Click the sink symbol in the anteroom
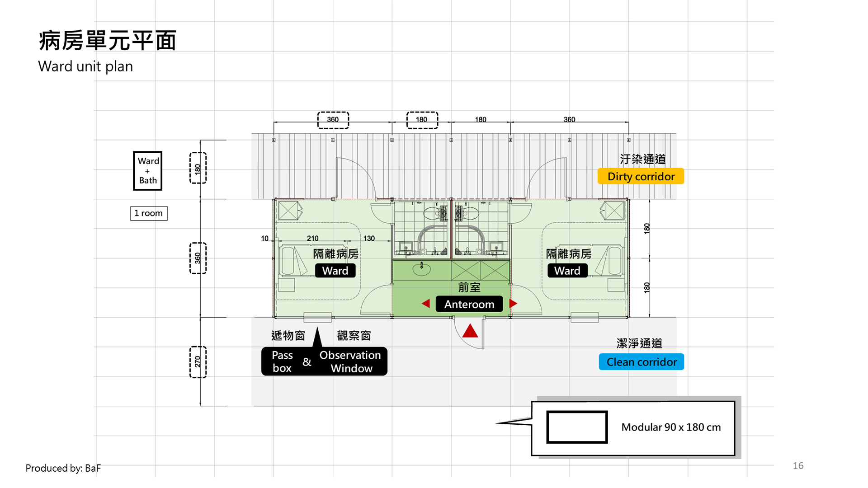The image size is (868, 488). click(x=422, y=269)
